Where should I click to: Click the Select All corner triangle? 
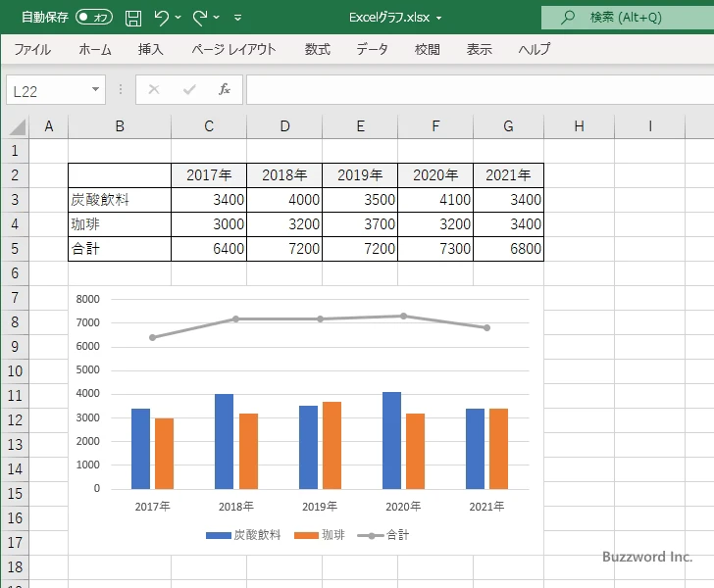(x=17, y=126)
